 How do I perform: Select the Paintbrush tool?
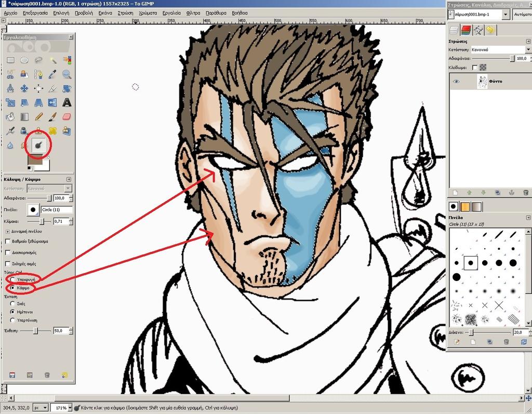coord(52,117)
